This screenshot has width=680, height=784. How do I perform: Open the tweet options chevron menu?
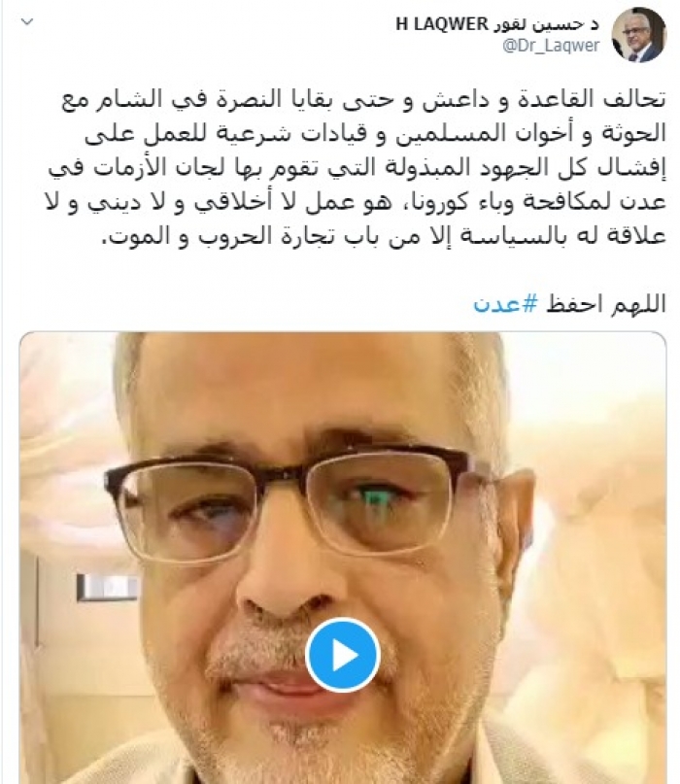[x=27, y=22]
